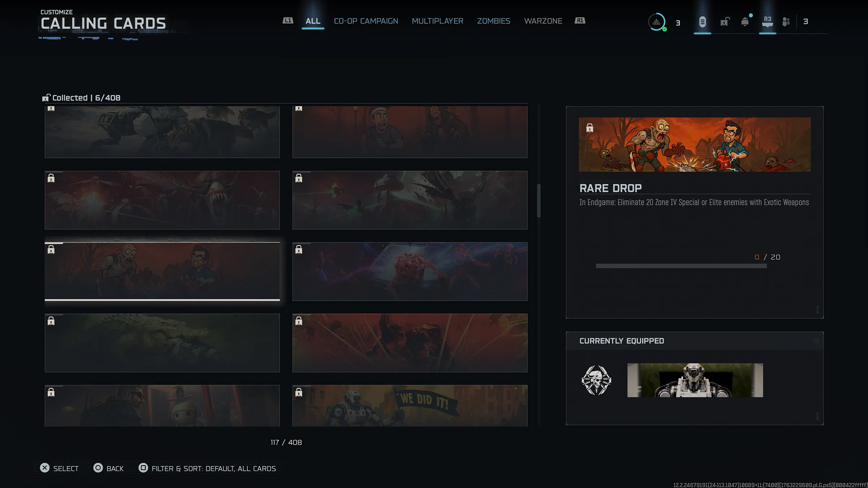Image resolution: width=868 pixels, height=488 pixels.
Task: Switch to the Multiplayer tab
Action: click(x=437, y=21)
